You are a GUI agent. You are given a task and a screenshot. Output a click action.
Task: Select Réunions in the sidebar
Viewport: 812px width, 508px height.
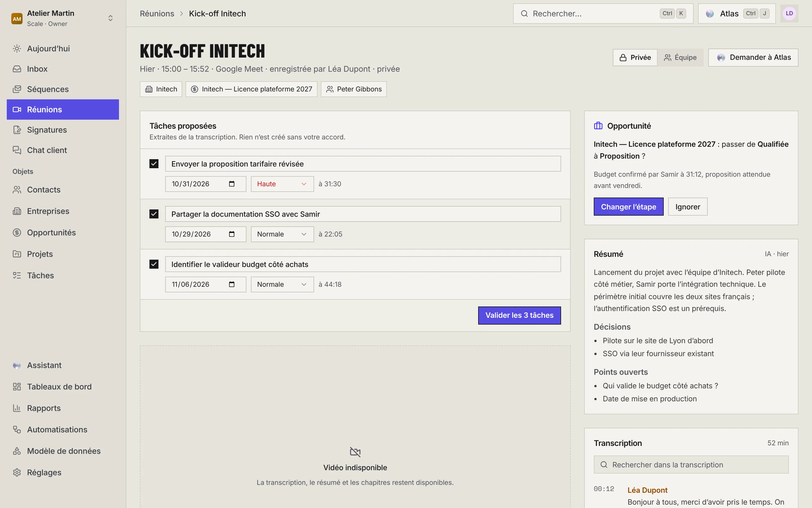63,110
